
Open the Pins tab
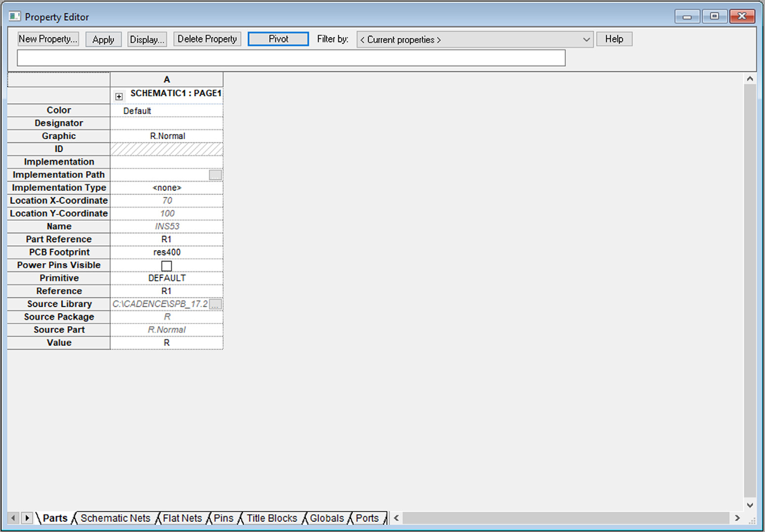coord(223,518)
